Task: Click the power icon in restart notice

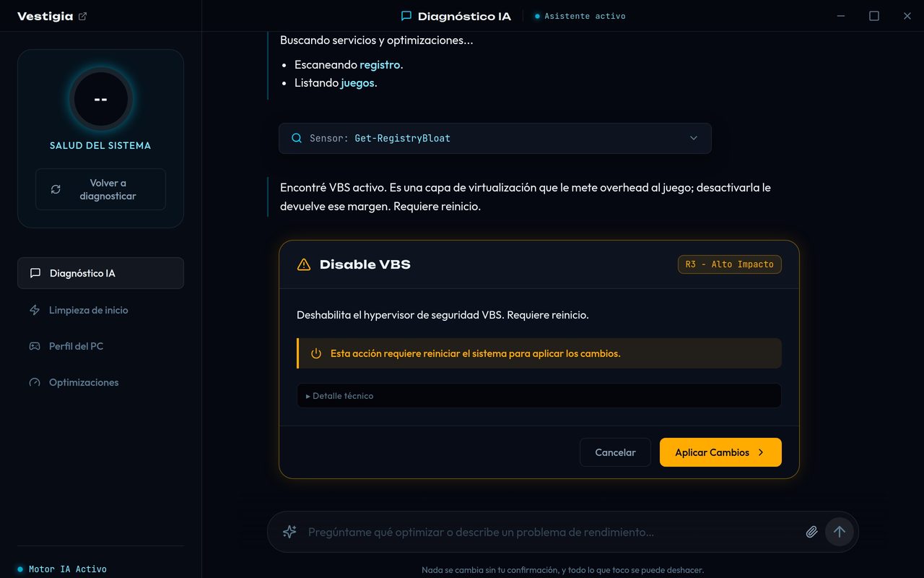Action: click(315, 353)
